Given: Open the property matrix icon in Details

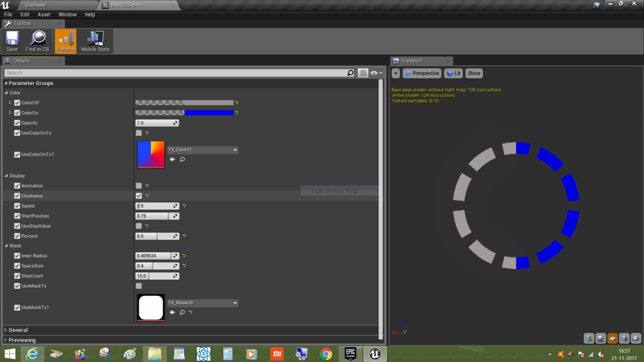Looking at the screenshot, I should click(363, 73).
